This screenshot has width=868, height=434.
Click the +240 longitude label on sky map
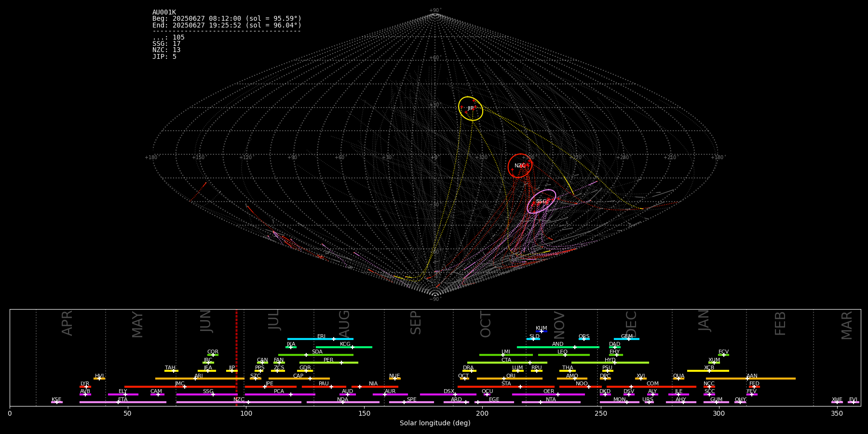pos(623,158)
